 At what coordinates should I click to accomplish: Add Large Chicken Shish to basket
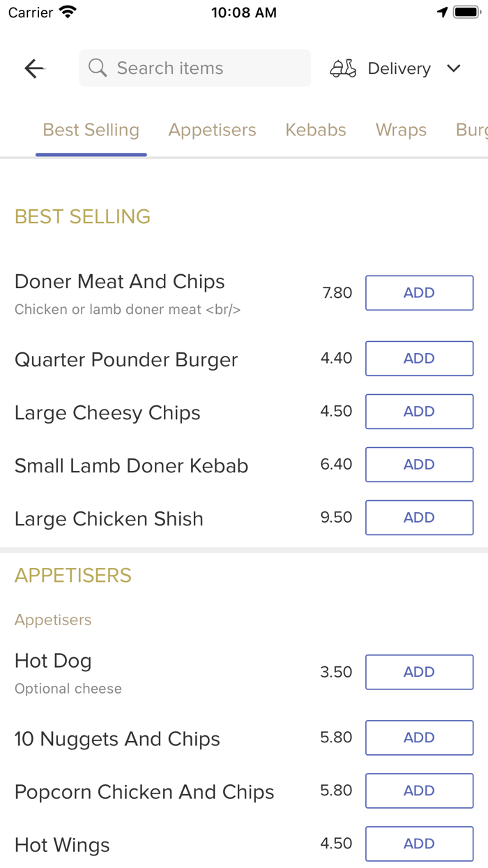click(419, 518)
